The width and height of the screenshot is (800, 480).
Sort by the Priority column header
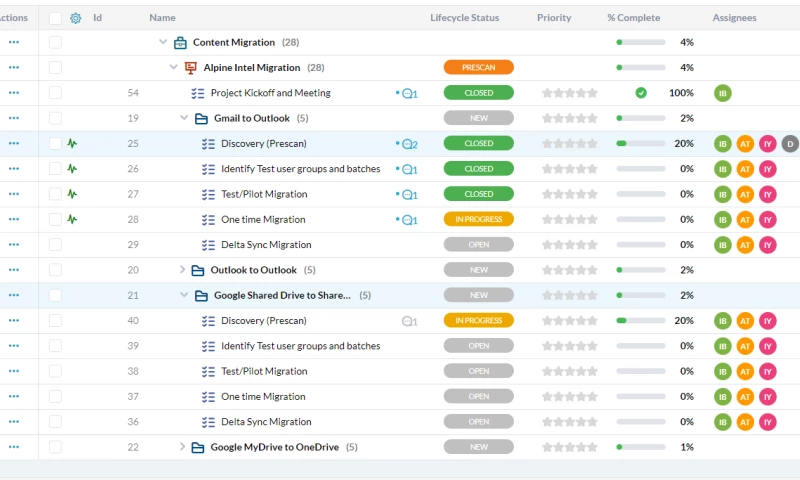coord(554,18)
